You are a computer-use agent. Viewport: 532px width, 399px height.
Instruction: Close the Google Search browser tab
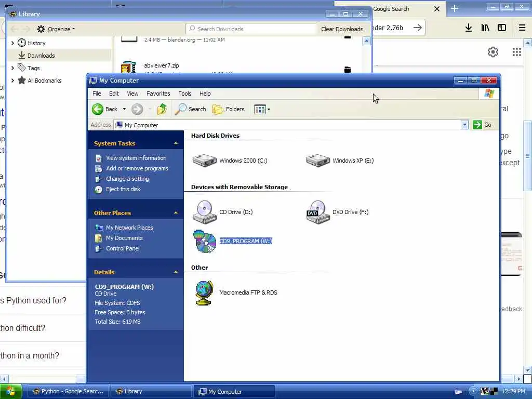[437, 9]
